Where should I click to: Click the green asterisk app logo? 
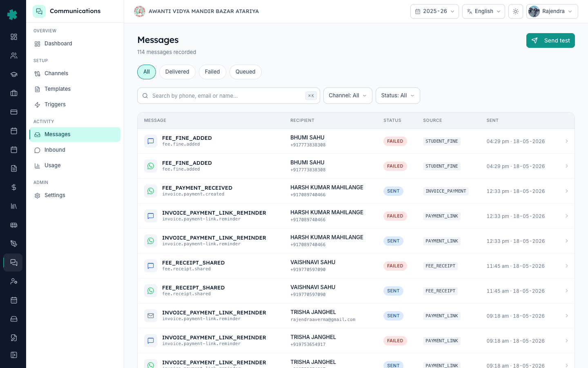[12, 15]
